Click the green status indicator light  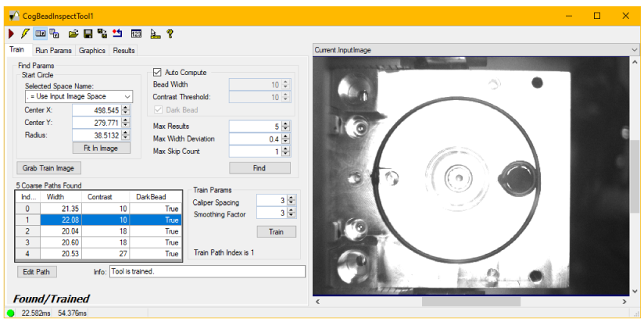tap(11, 313)
